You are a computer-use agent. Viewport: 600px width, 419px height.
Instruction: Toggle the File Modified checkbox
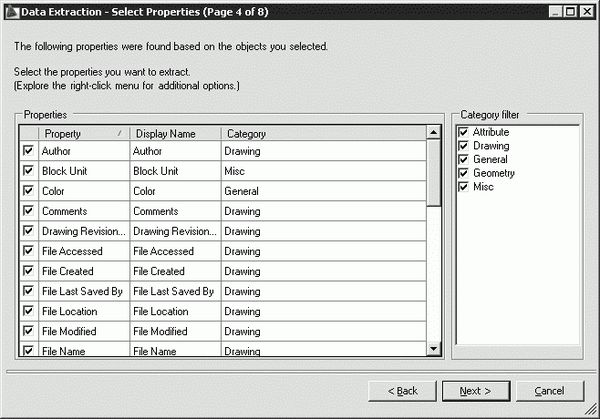tap(28, 330)
